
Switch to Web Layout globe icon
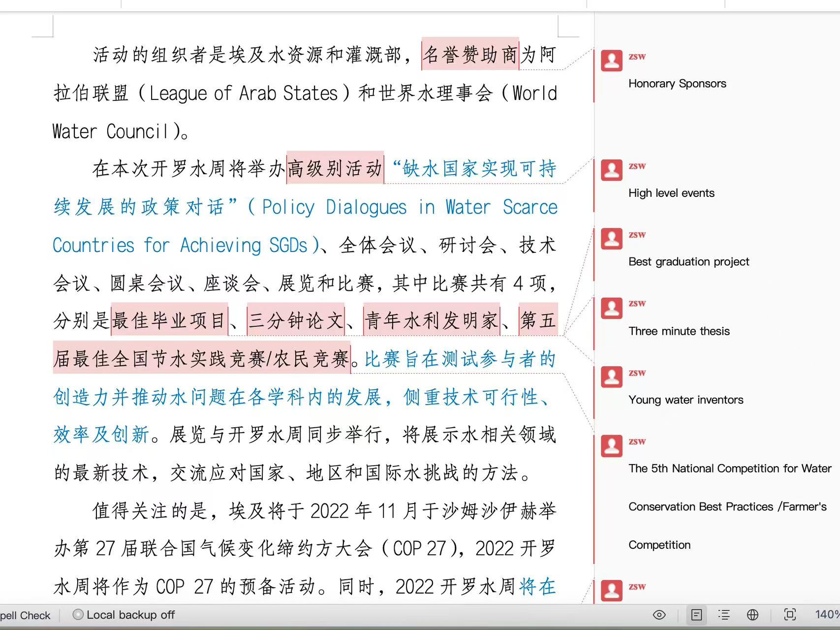click(752, 615)
